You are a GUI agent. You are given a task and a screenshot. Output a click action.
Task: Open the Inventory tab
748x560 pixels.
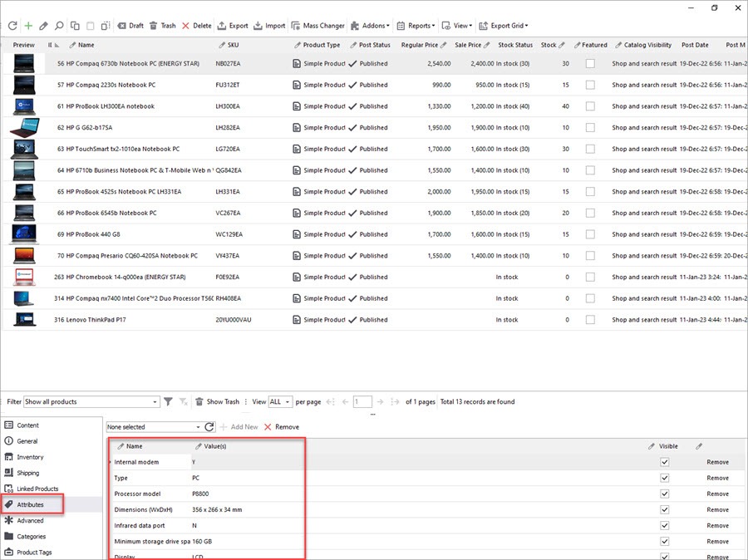tap(30, 457)
